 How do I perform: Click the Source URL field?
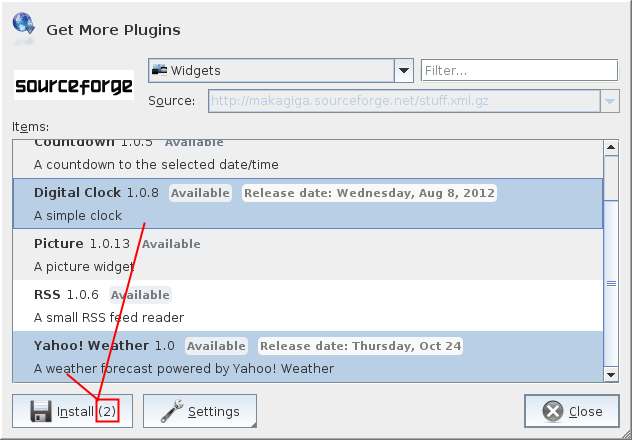404,101
